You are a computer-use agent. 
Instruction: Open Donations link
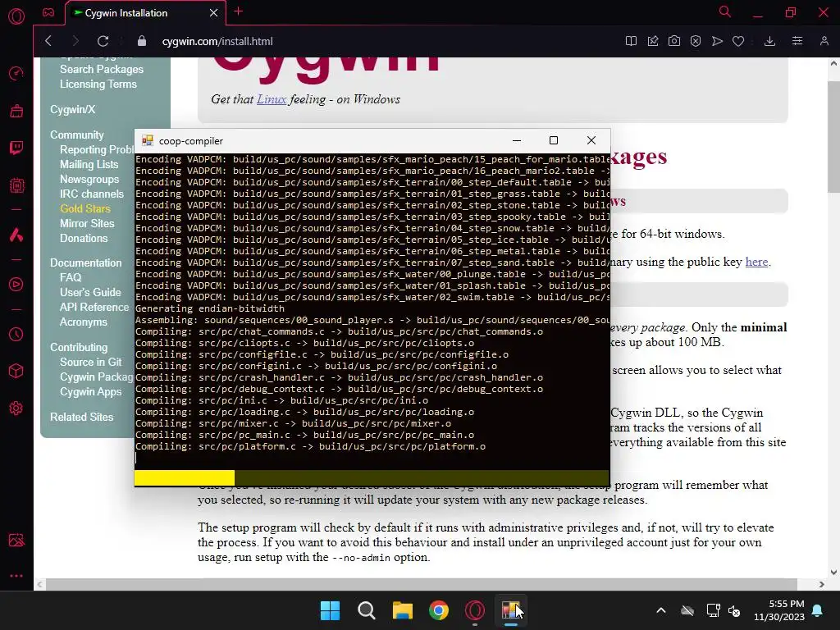pos(84,239)
